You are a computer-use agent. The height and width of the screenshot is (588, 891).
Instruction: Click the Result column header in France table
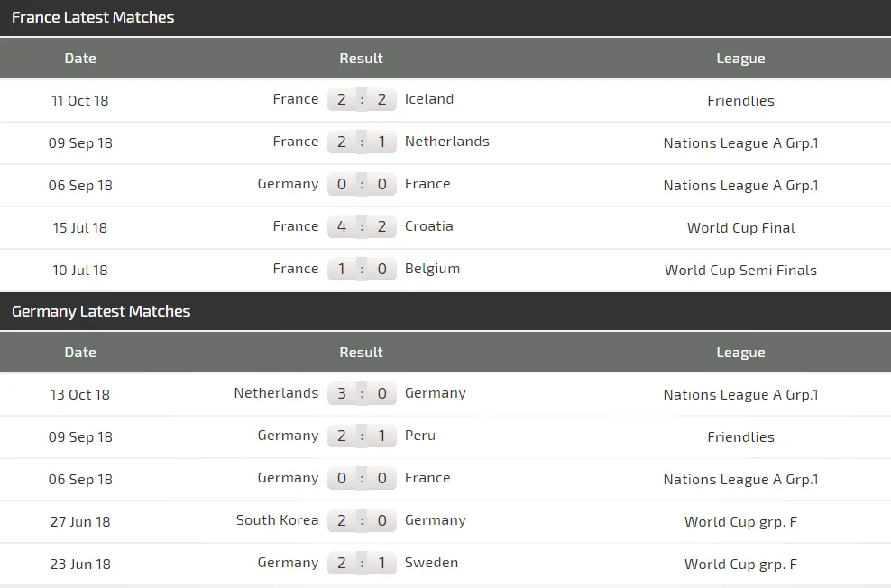[361, 59]
